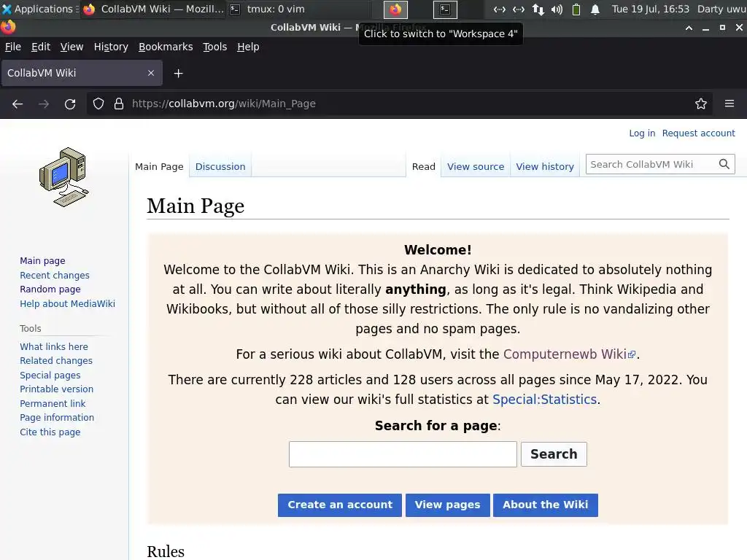Reload the current page
The height and width of the screenshot is (560, 747).
tap(70, 104)
